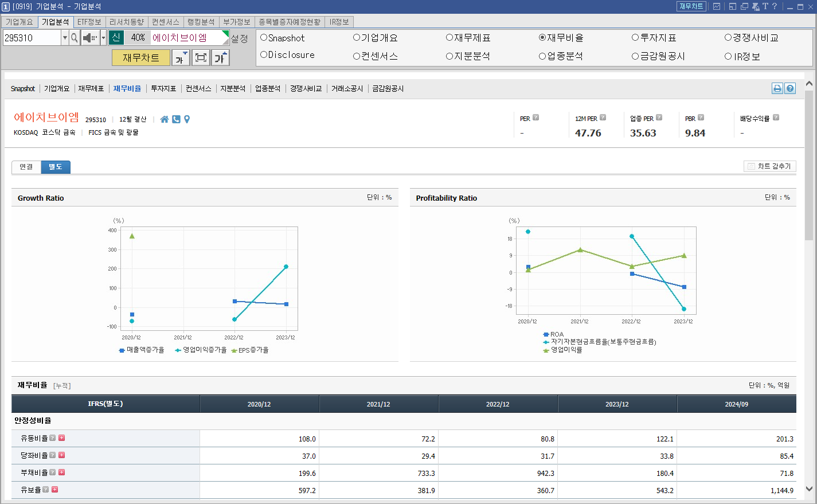The width and height of the screenshot is (817, 504).
Task: Click the print icon in the page header
Action: [x=777, y=88]
